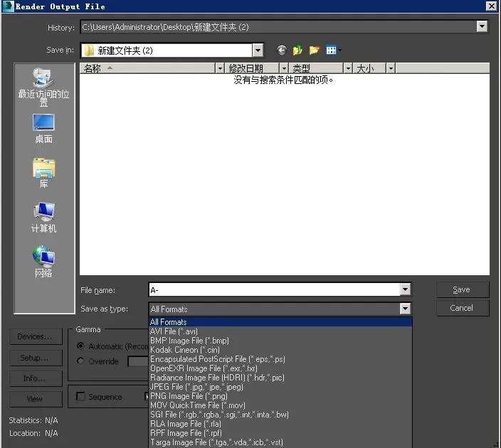Enable the Sequence checkbox

pos(81,396)
